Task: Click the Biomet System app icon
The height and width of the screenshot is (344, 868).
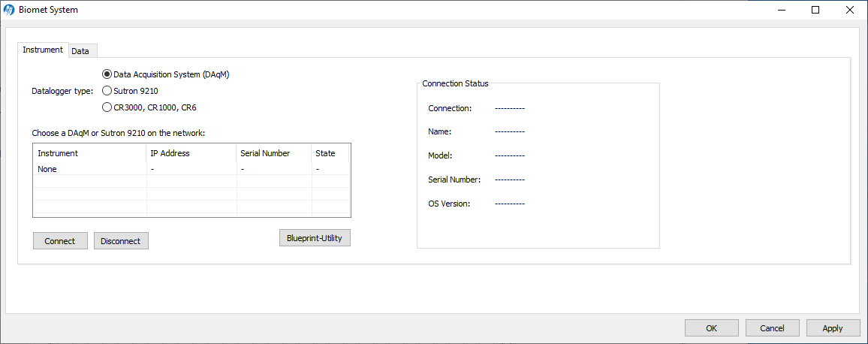Action: coord(9,10)
